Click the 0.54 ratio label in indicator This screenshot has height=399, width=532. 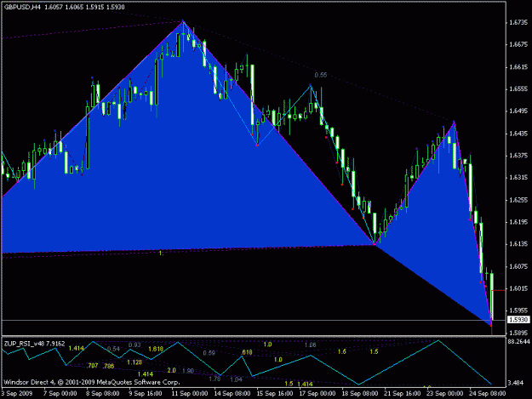(114, 349)
